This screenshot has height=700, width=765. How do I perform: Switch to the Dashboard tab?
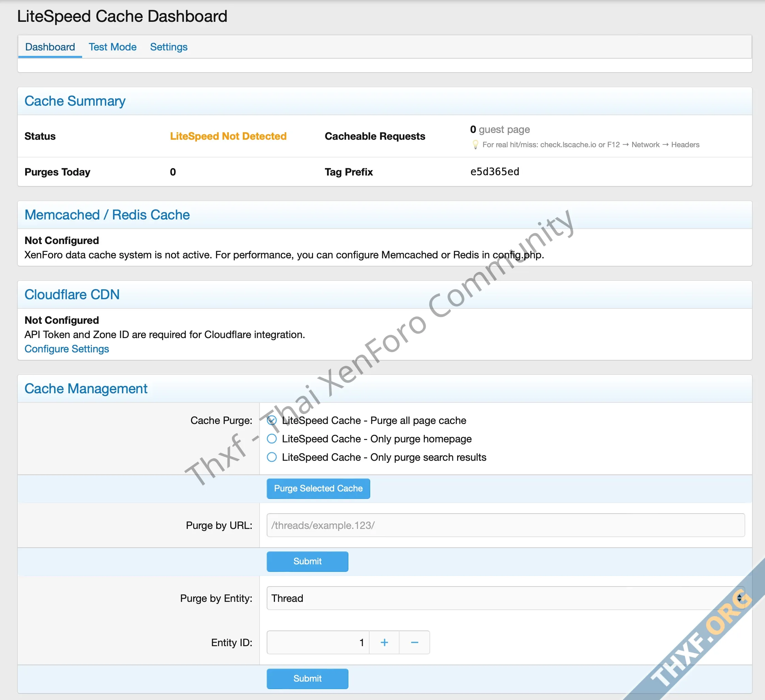(50, 47)
